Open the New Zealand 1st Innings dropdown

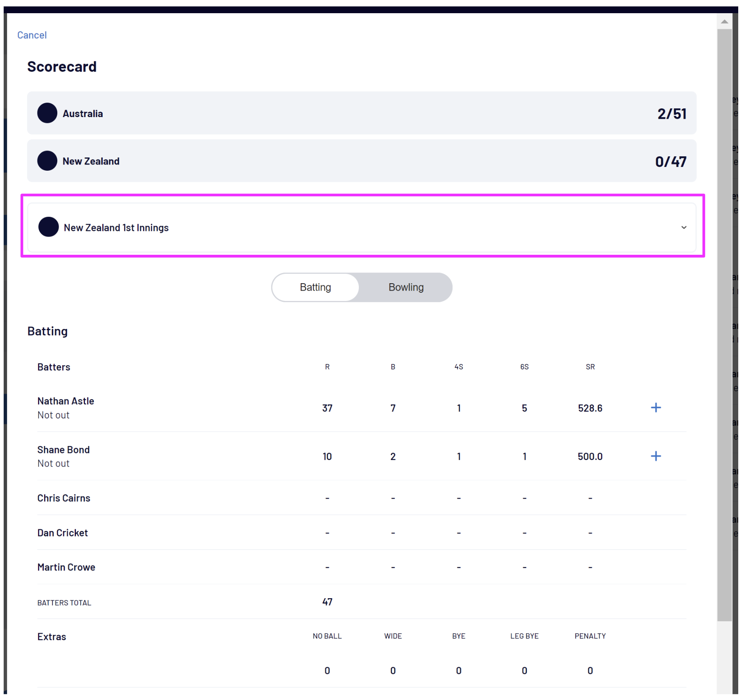pos(361,228)
